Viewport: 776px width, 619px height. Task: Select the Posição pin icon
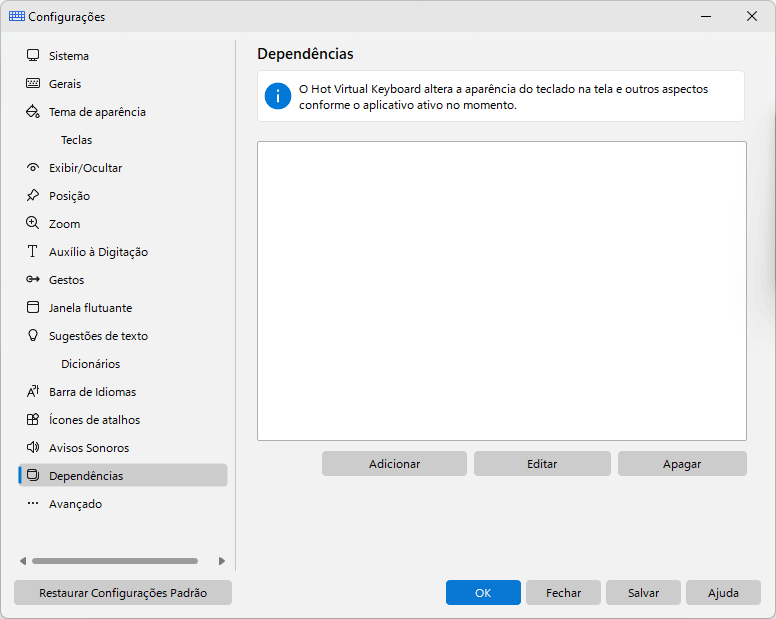(x=33, y=195)
